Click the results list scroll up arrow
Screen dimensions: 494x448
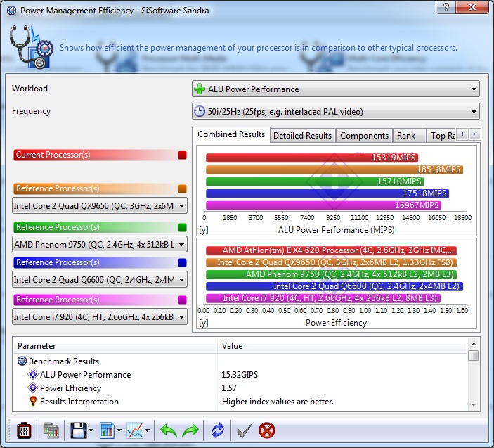click(x=474, y=344)
